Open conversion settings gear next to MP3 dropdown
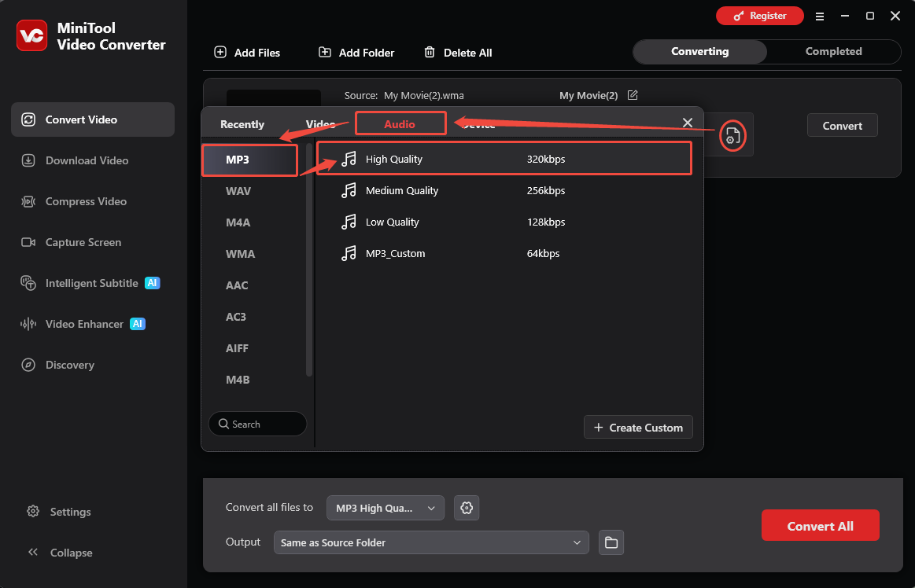 point(467,508)
